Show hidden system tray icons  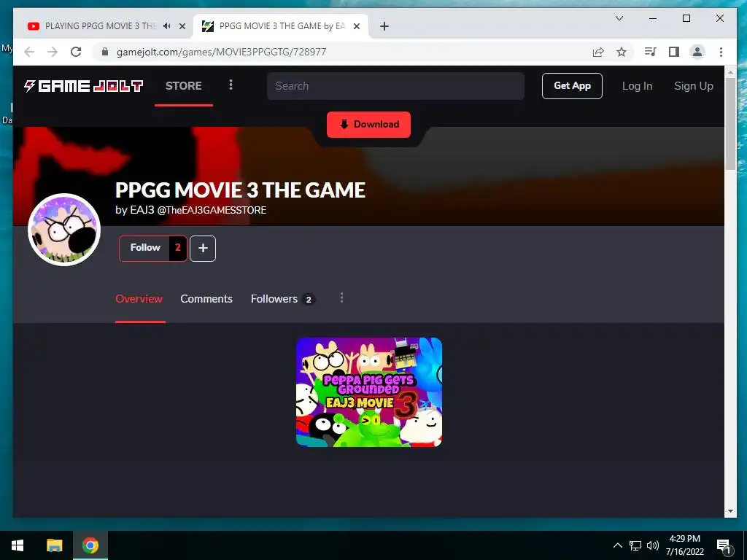(617, 545)
